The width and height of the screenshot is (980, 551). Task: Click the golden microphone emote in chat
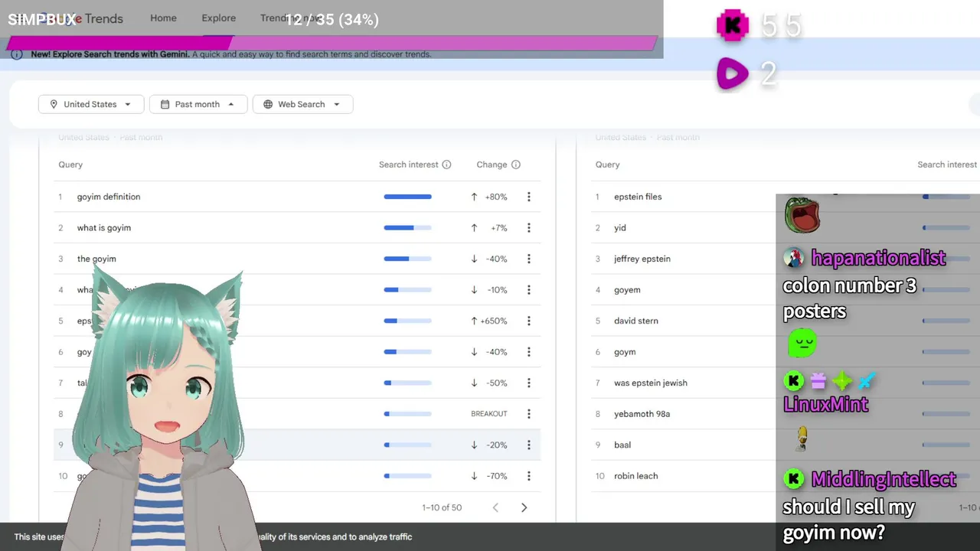(x=802, y=439)
